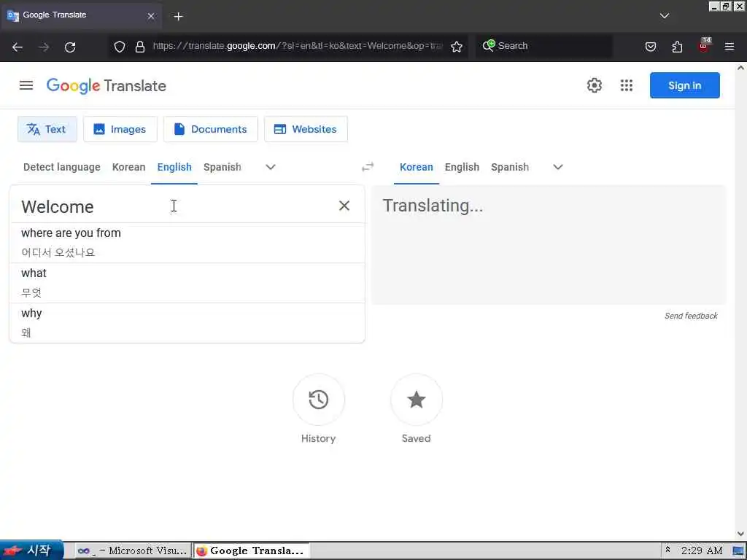The image size is (747, 560).
Task: Click the Google Translate logo
Action: tap(107, 86)
